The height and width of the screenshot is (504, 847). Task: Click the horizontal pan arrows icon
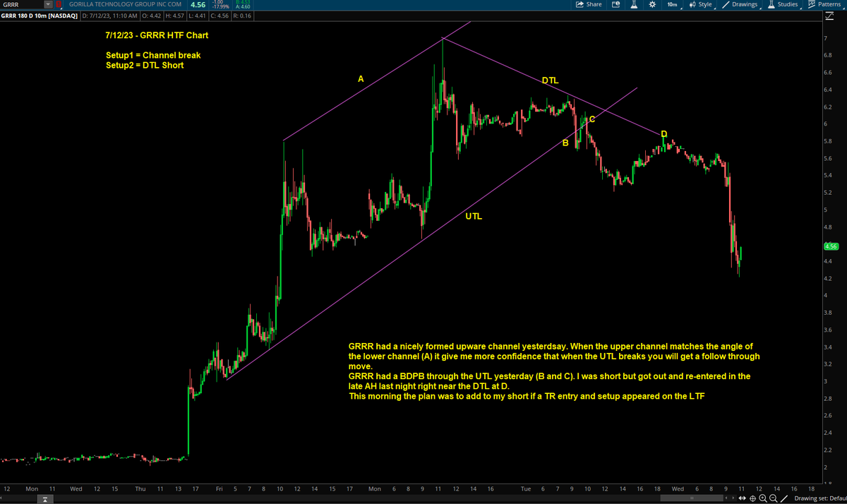pos(743,498)
